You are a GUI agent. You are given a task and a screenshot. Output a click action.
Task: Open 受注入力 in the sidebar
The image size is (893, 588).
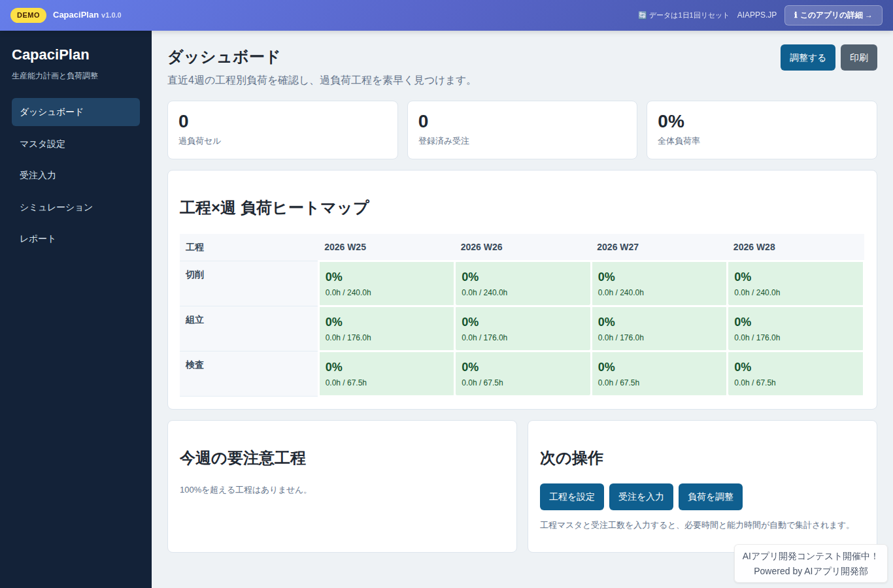click(76, 175)
